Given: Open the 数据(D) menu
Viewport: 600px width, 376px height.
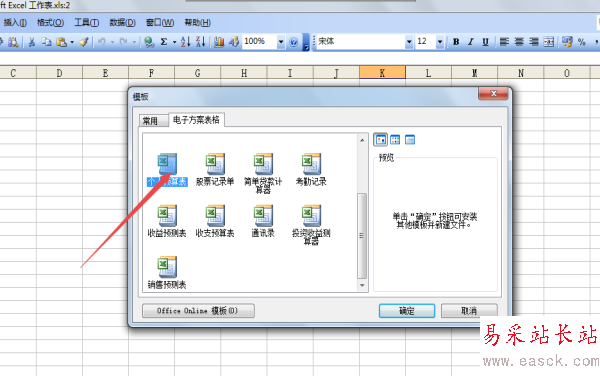Looking at the screenshot, I should click(122, 23).
